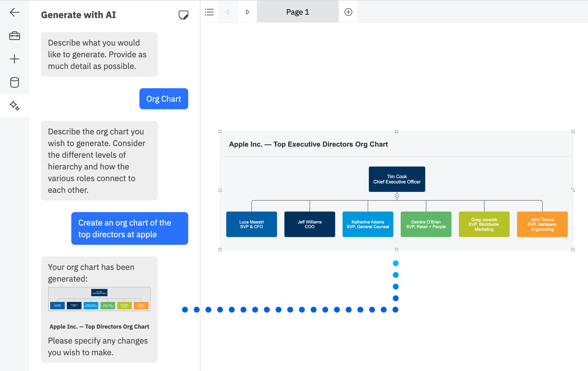Go to the next page with right arrow icon

pos(247,12)
